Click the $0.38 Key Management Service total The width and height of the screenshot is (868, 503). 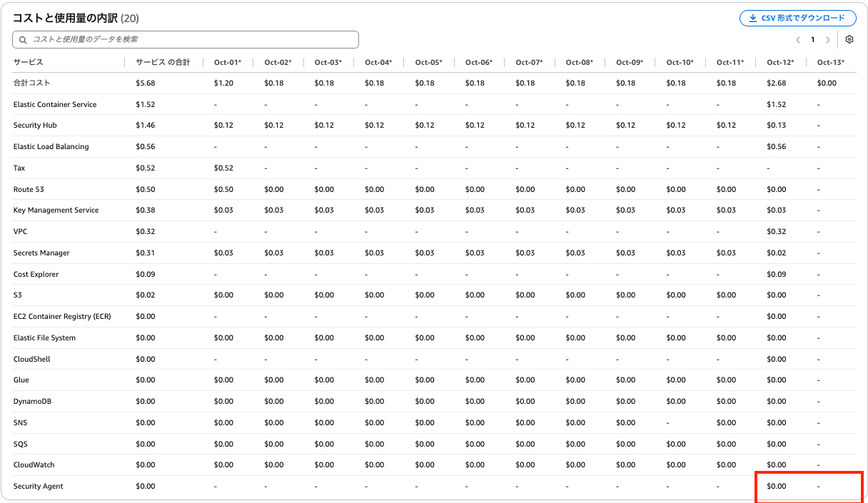coord(145,210)
